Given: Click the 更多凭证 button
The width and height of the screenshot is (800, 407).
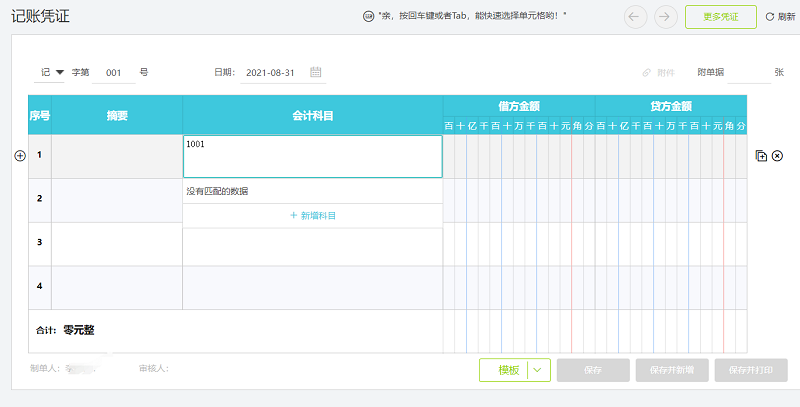Looking at the screenshot, I should (720, 16).
